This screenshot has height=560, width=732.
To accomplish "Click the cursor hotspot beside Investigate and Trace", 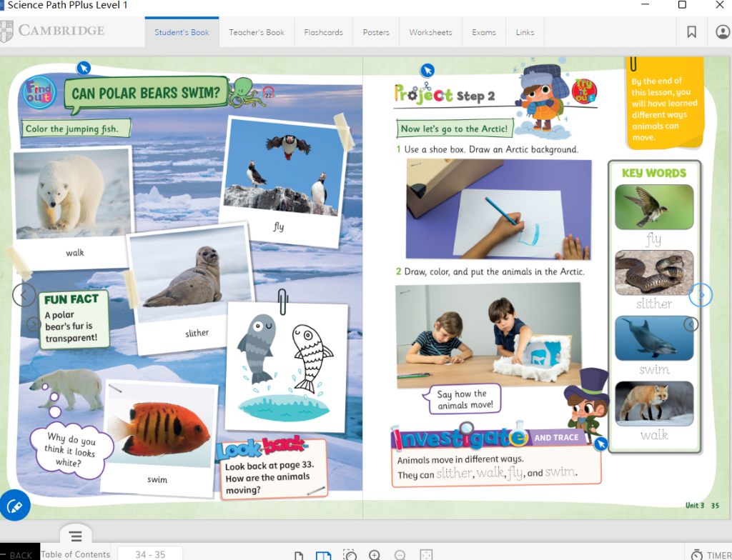I will coord(601,444).
